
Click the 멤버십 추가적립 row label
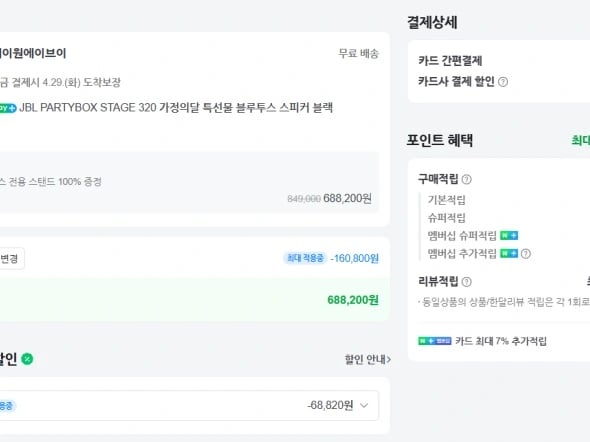462,254
